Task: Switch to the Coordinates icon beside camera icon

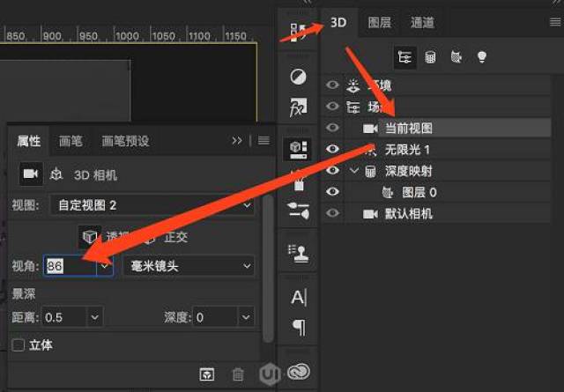Action: (56, 174)
